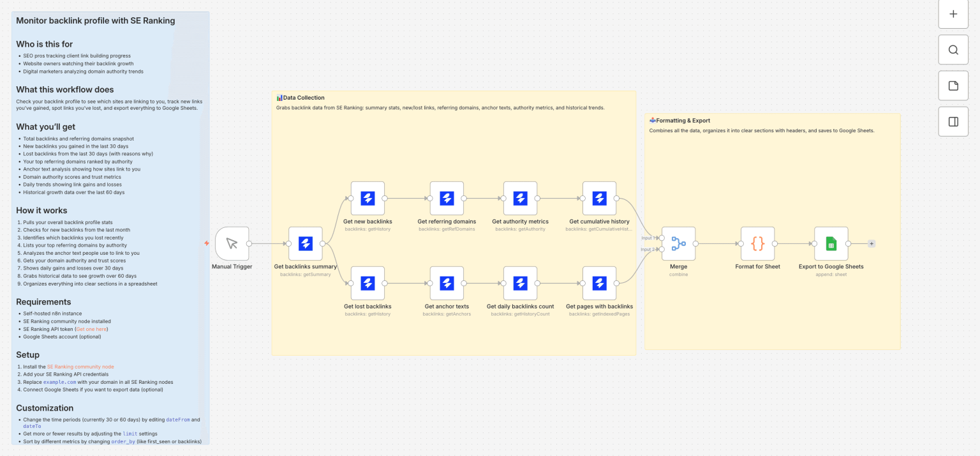Screen dimensions: 980x456
Task: Click the 'Requirements' heading
Action: pos(43,301)
